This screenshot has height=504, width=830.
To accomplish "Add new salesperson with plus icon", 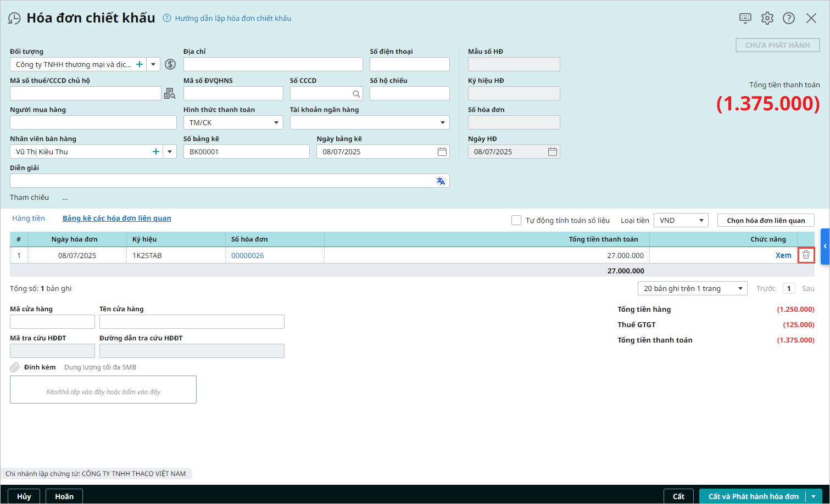I will click(x=156, y=152).
